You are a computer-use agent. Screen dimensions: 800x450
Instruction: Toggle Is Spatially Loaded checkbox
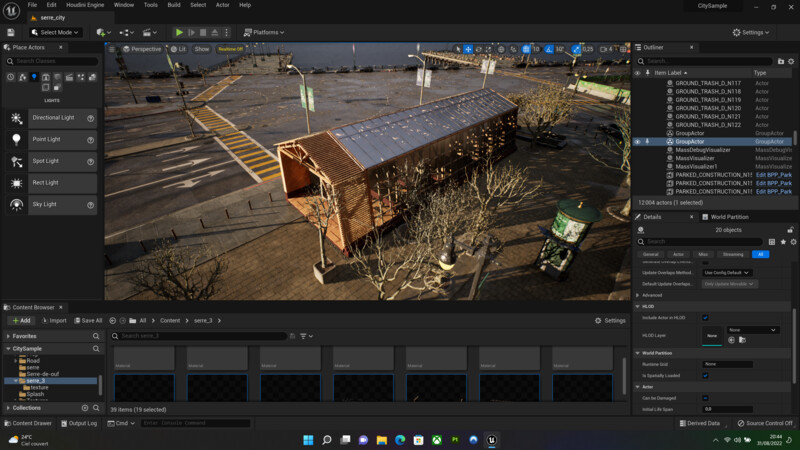click(x=705, y=375)
